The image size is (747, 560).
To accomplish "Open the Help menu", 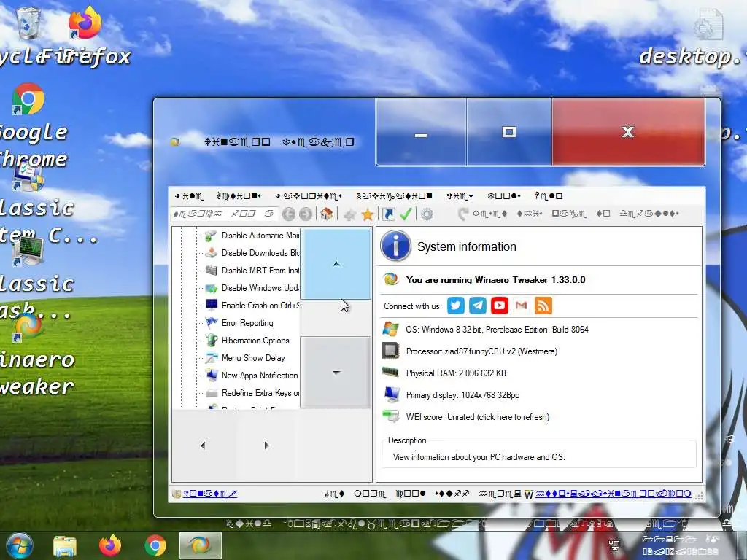I will coord(549,195).
